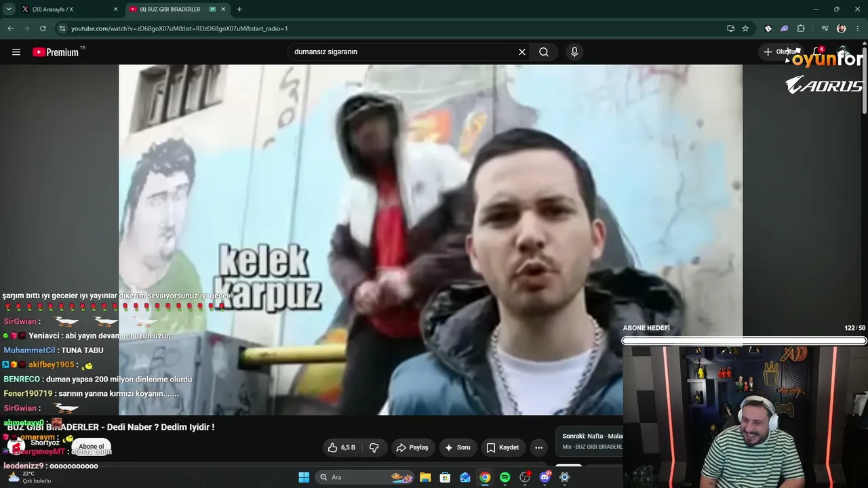Install app icon in address bar

(730, 28)
